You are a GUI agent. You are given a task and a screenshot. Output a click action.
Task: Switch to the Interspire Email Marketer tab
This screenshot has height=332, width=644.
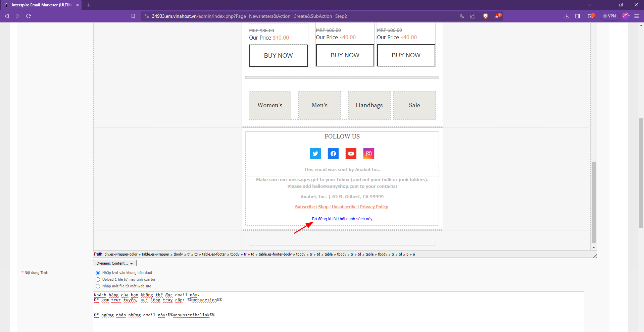click(x=41, y=5)
